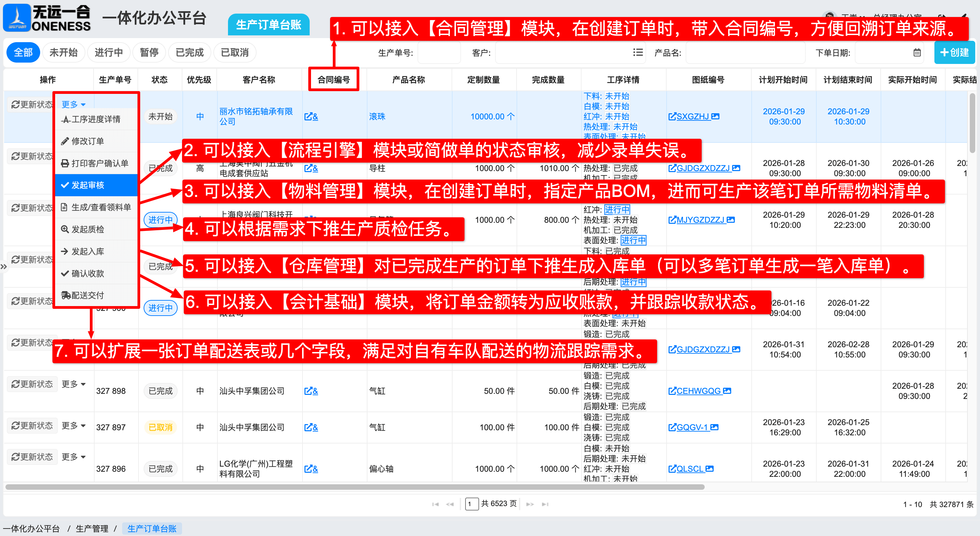Select the 全部 status filter

[x=23, y=52]
